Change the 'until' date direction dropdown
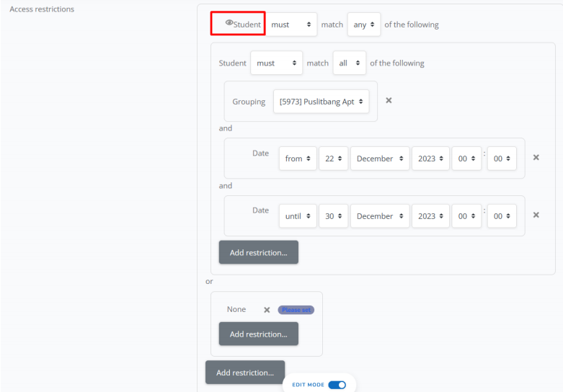 [x=297, y=216]
